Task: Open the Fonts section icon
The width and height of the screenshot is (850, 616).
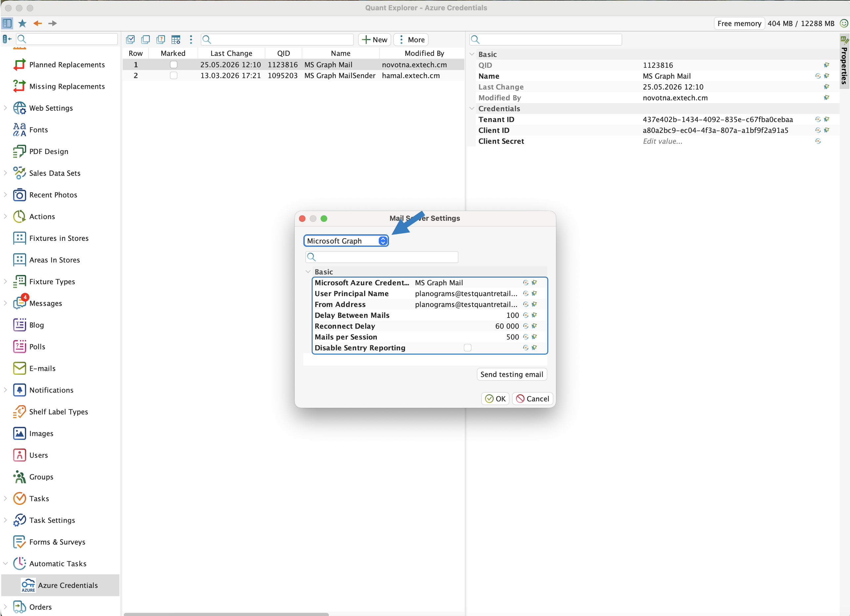Action: [19, 130]
